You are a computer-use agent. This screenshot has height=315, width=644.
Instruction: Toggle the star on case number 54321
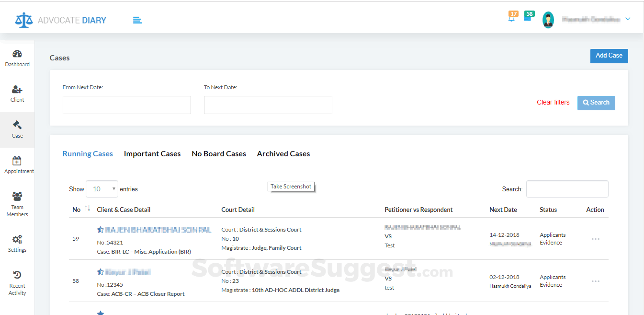(101, 229)
